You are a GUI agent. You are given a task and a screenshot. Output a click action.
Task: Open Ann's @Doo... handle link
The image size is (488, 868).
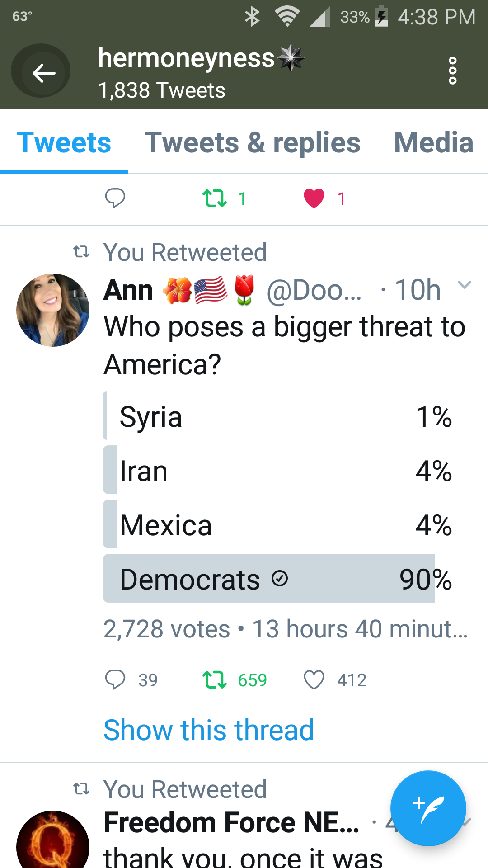(x=314, y=290)
